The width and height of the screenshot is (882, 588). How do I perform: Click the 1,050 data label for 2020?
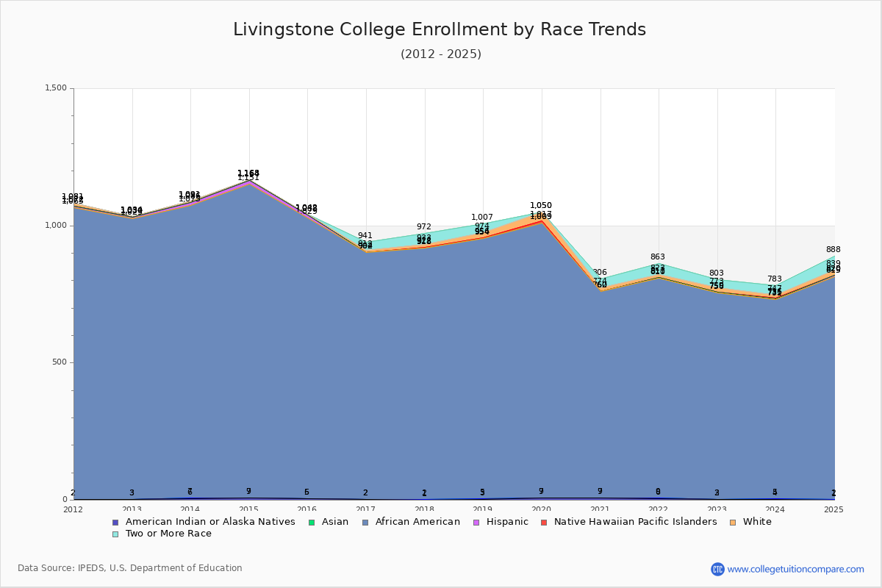(x=541, y=206)
